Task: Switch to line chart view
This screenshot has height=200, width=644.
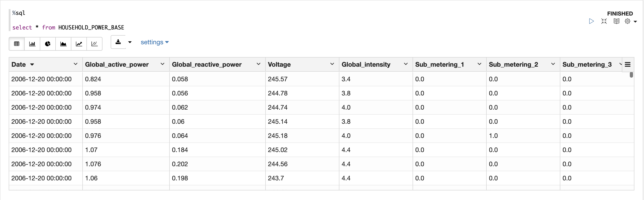Action: point(79,44)
